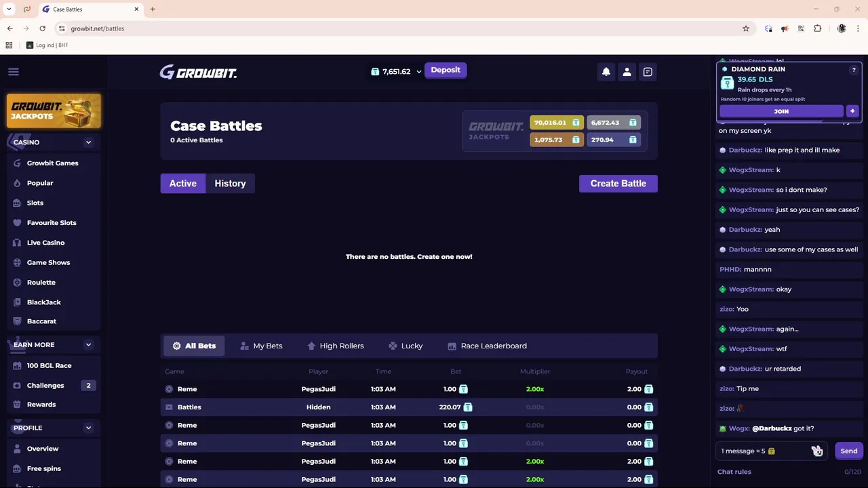Screen dimensions: 868x488
Task: Collapse the PROFILE section
Action: pyautogui.click(x=88, y=428)
